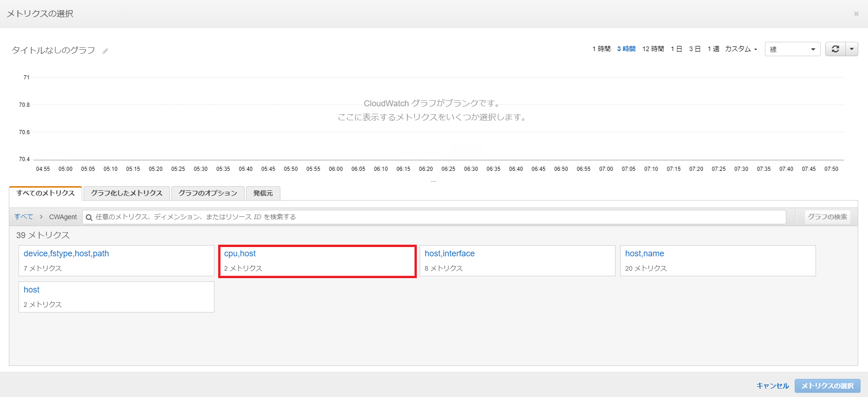Open the cpu,host dimension card
This screenshot has width=868, height=397.
point(317,260)
